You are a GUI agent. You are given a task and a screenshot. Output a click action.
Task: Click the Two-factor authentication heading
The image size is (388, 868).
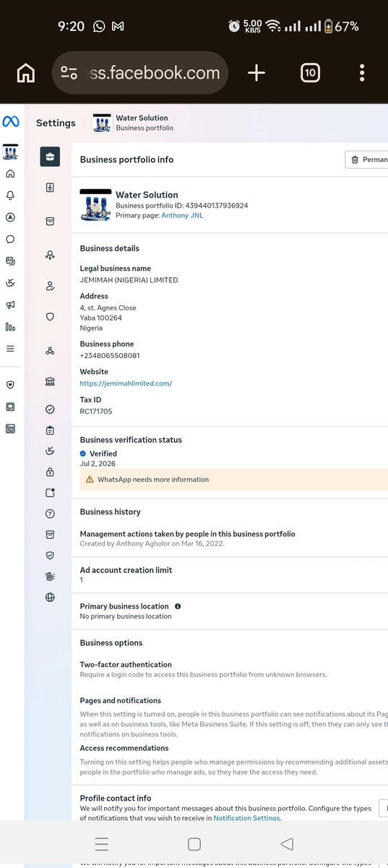point(126,665)
